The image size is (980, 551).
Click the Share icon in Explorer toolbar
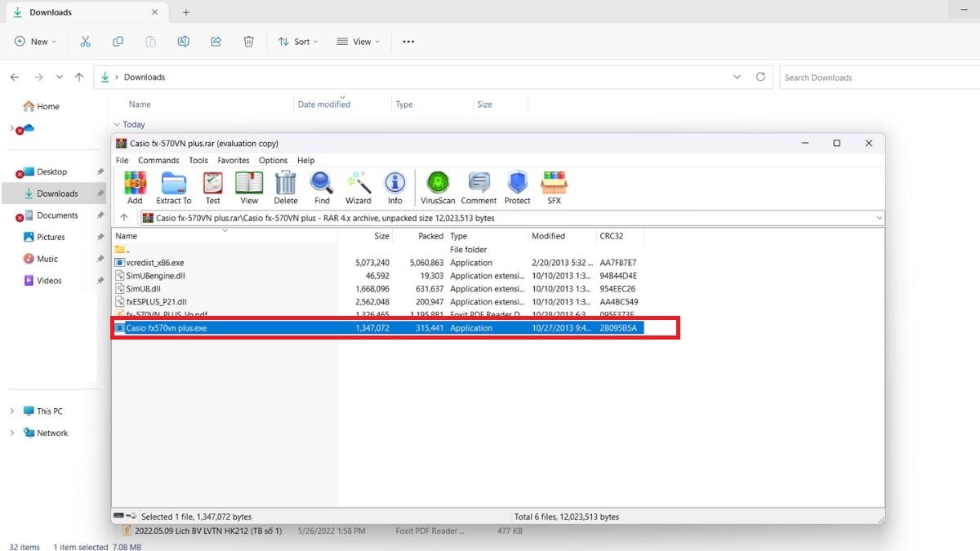[x=216, y=42]
